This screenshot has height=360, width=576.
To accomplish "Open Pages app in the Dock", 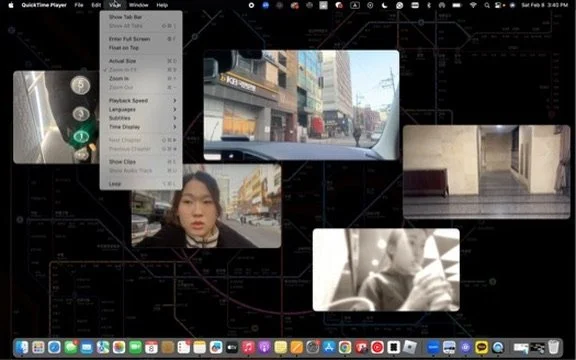I will [x=296, y=347].
